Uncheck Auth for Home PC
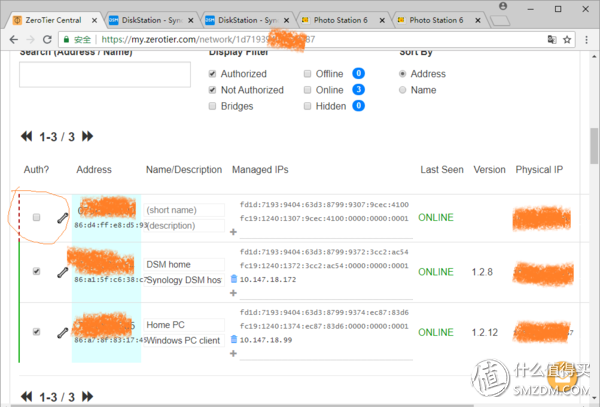600x407 pixels. coord(36,332)
